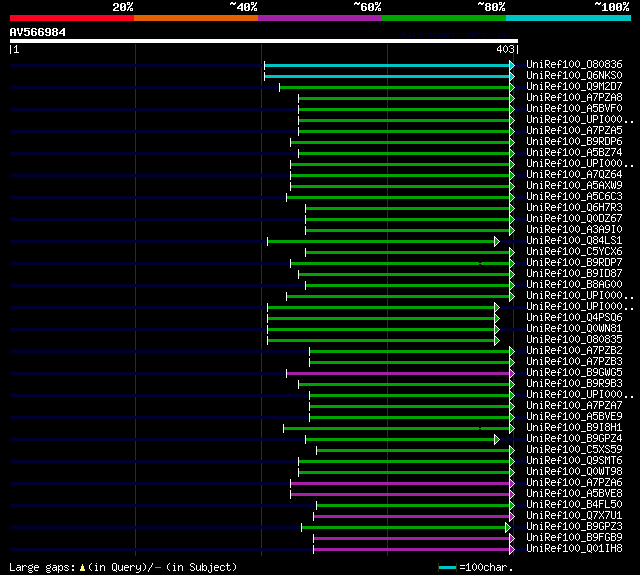This screenshot has width=640, height=575.
Task: Click the arrowhead ending the O80835 alignment
Action: tap(497, 340)
